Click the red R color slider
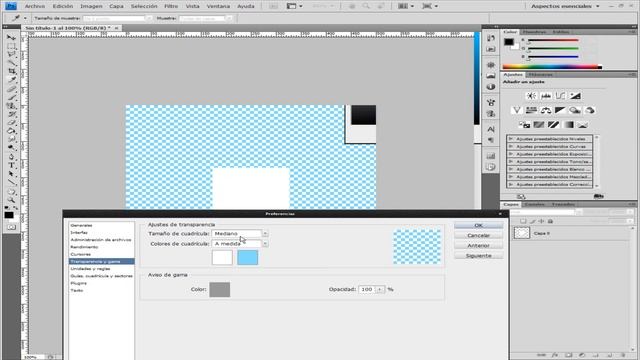The height and width of the screenshot is (360, 640). point(553,40)
